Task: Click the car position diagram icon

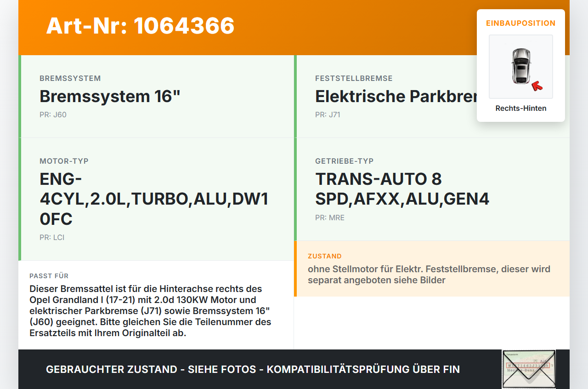Action: click(x=521, y=67)
